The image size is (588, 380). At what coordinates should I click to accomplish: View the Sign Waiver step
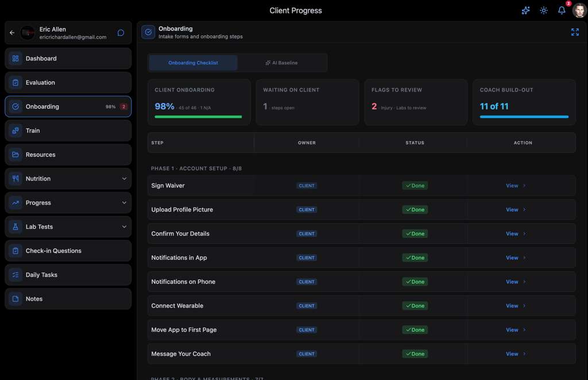[516, 186]
